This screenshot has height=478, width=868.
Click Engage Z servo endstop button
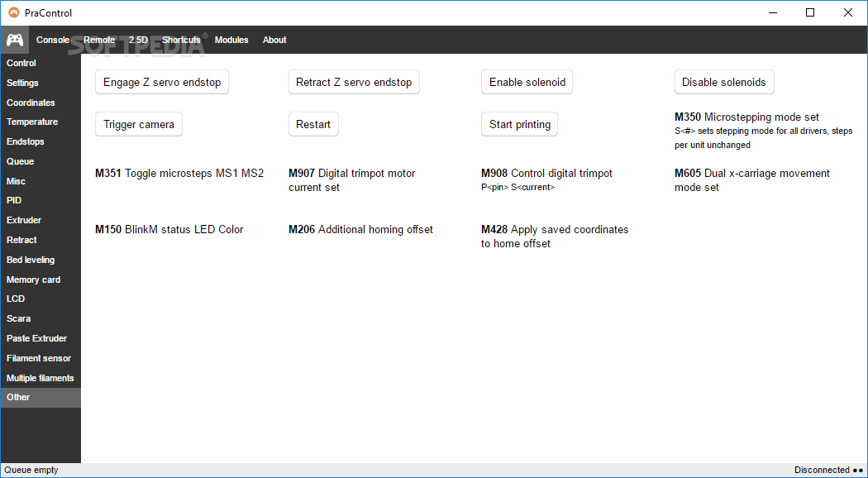pyautogui.click(x=162, y=82)
